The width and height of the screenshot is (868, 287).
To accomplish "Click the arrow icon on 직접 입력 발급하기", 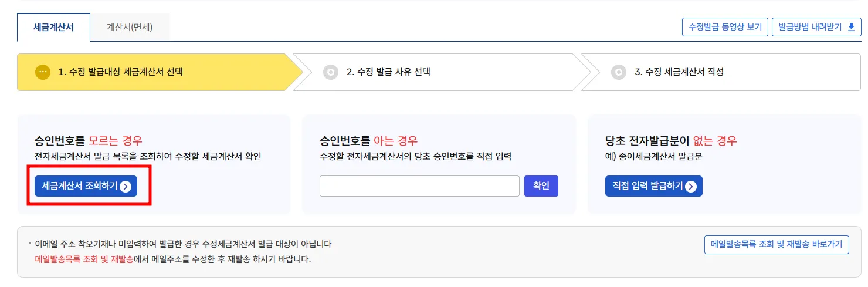I will (x=691, y=187).
